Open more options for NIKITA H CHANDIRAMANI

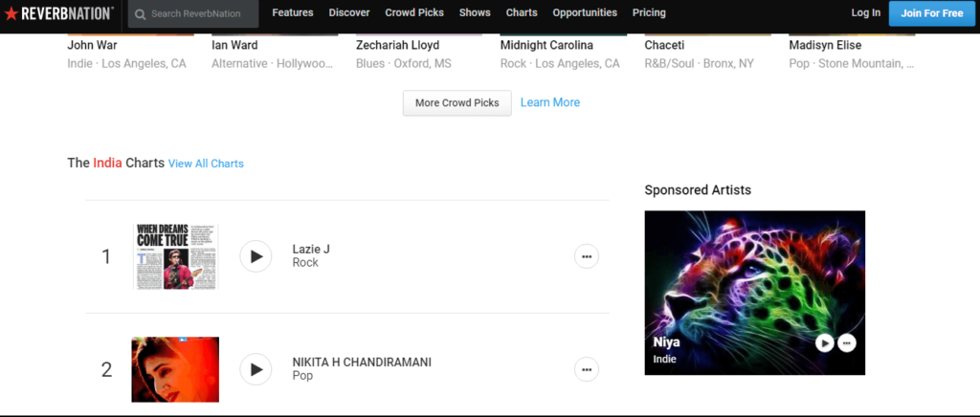(x=587, y=369)
